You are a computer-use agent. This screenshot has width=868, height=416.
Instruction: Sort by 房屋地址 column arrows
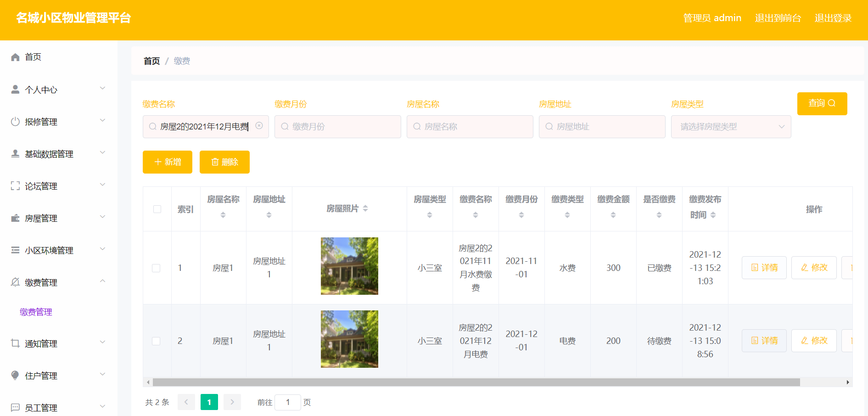(x=269, y=215)
